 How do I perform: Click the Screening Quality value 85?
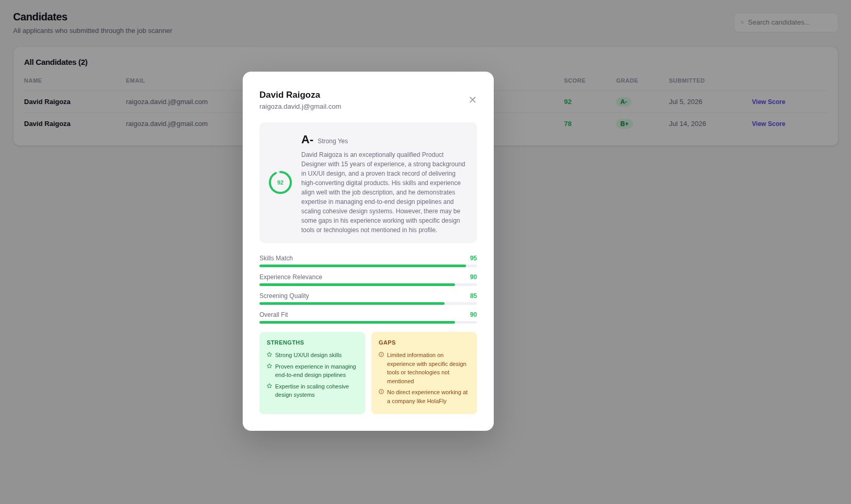pyautogui.click(x=473, y=296)
